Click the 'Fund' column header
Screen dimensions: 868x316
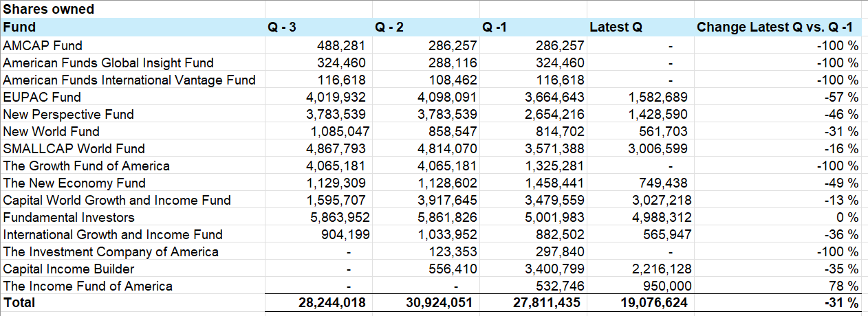coord(133,27)
